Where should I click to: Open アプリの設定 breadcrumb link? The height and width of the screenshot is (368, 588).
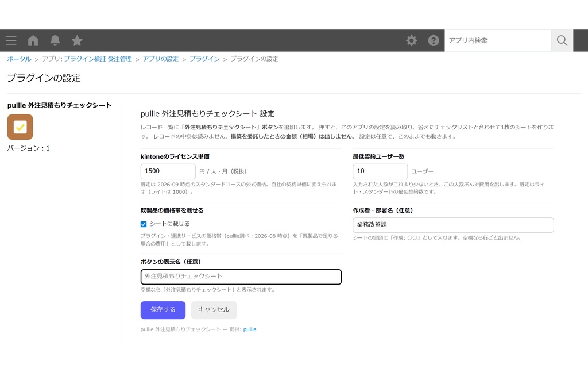pyautogui.click(x=161, y=59)
